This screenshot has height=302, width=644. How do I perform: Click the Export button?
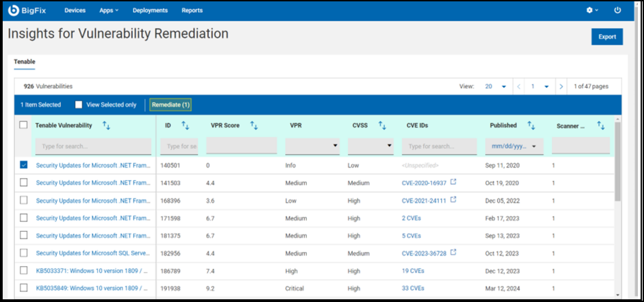tap(607, 37)
